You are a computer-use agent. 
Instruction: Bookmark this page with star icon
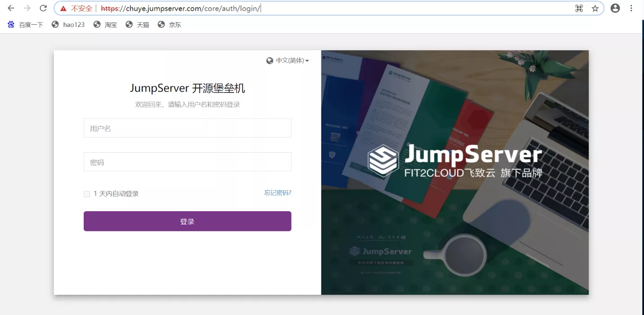(x=595, y=8)
